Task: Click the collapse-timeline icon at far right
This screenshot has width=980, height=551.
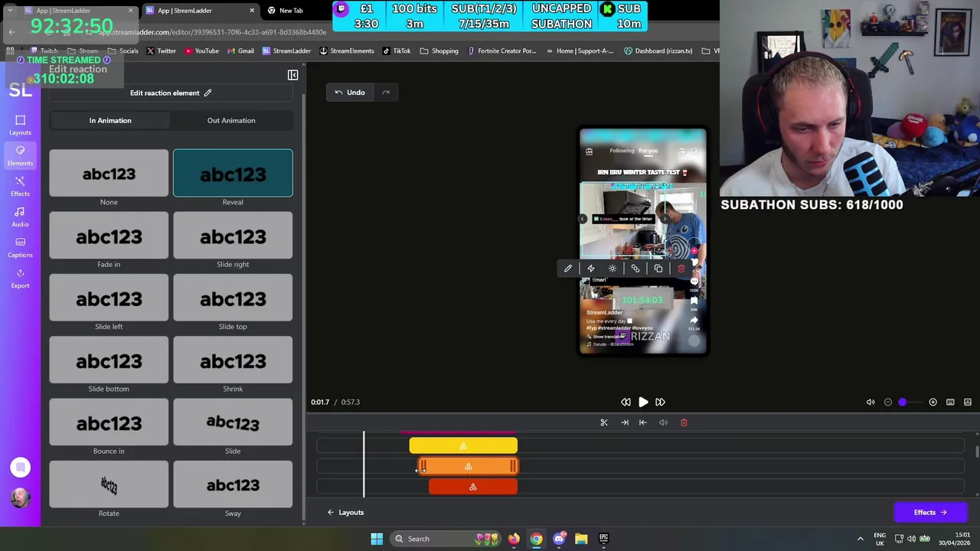Action: (968, 403)
